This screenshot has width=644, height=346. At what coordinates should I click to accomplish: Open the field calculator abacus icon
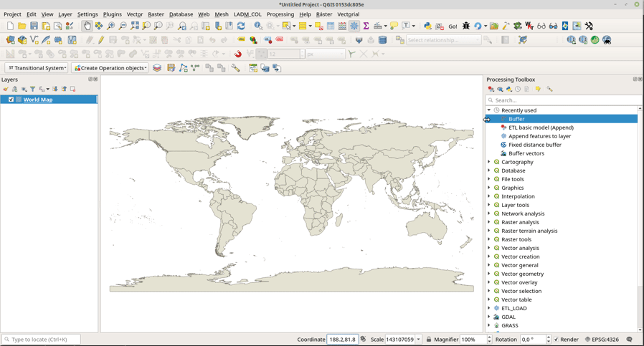click(342, 26)
